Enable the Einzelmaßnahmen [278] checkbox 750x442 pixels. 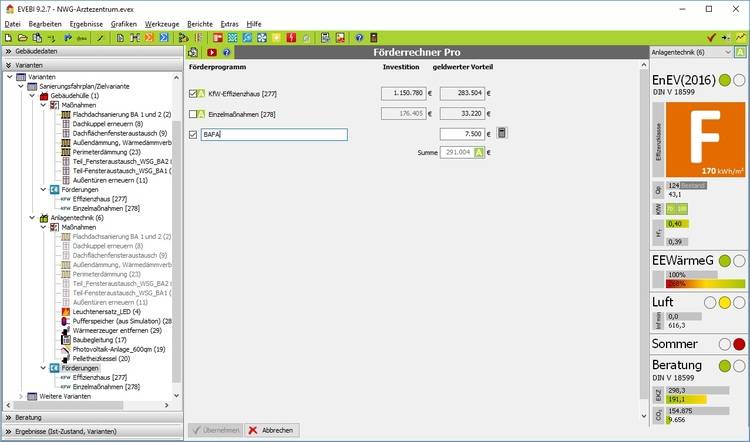[x=193, y=114]
